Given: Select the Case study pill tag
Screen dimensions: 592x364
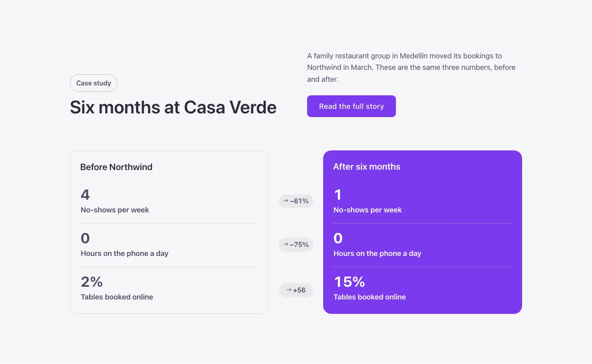Looking at the screenshot, I should click(x=94, y=83).
